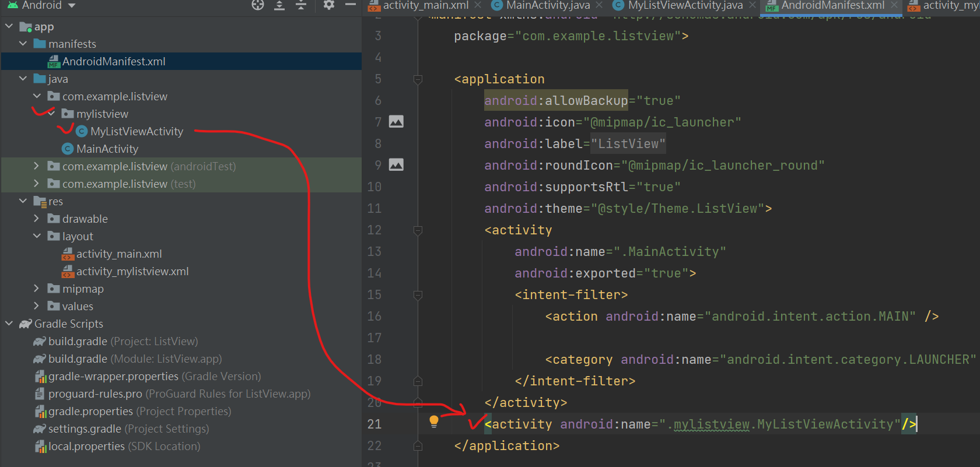The height and width of the screenshot is (467, 980).
Task: Click the AndroidManifest.xml file icon in tree
Action: coord(54,61)
